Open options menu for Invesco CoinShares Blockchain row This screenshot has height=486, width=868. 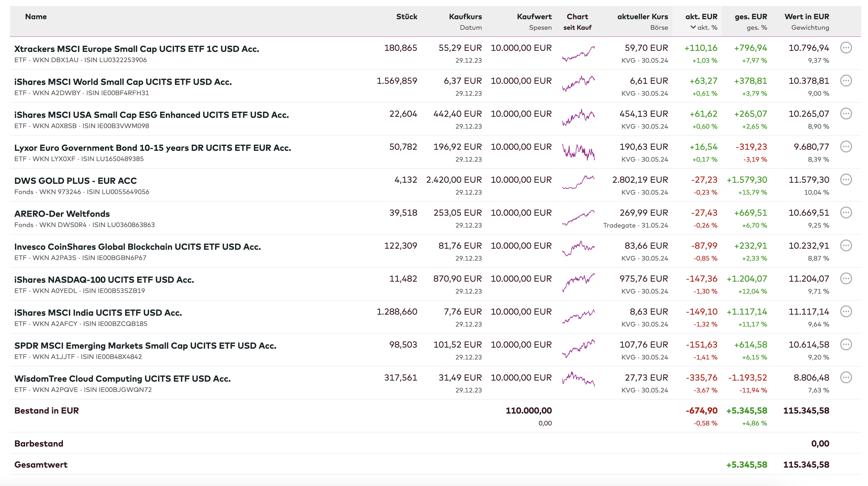tap(846, 246)
